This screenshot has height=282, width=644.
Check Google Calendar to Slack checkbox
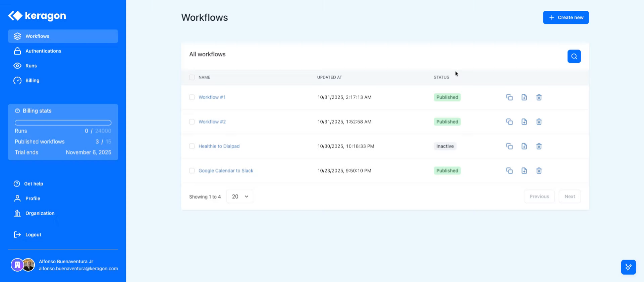192,170
